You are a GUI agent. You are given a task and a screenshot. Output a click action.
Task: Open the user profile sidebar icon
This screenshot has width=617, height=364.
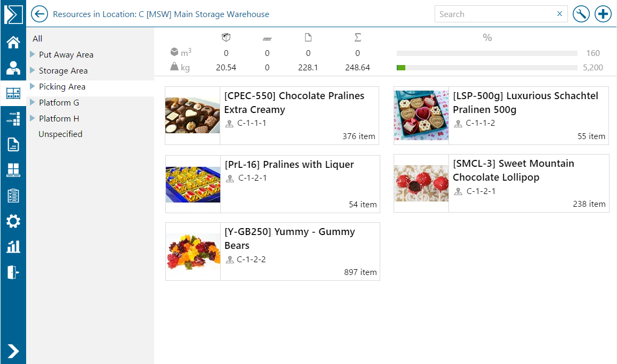(x=13, y=68)
